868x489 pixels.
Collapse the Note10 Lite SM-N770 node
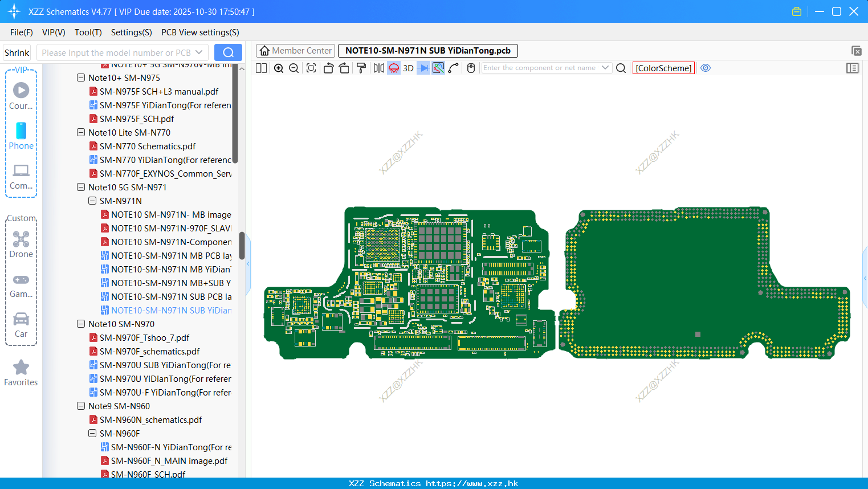pyautogui.click(x=81, y=132)
